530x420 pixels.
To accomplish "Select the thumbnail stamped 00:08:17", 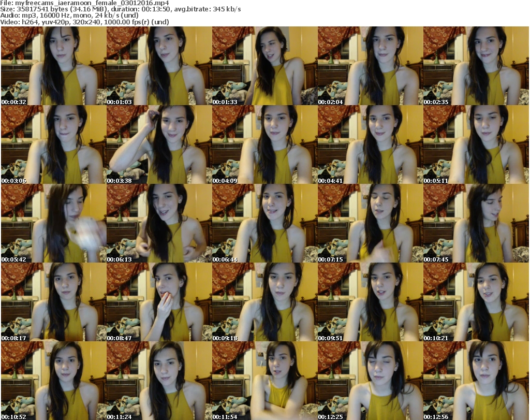I will pyautogui.click(x=53, y=302).
